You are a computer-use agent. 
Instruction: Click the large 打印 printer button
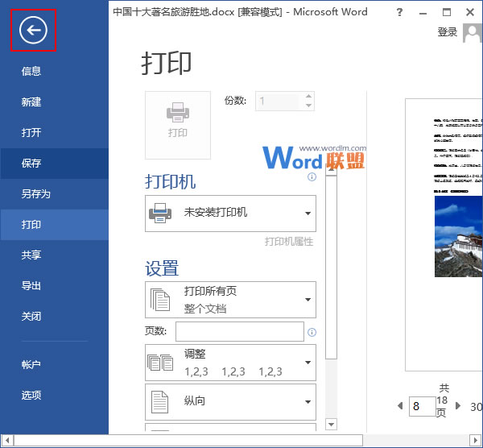(178, 125)
